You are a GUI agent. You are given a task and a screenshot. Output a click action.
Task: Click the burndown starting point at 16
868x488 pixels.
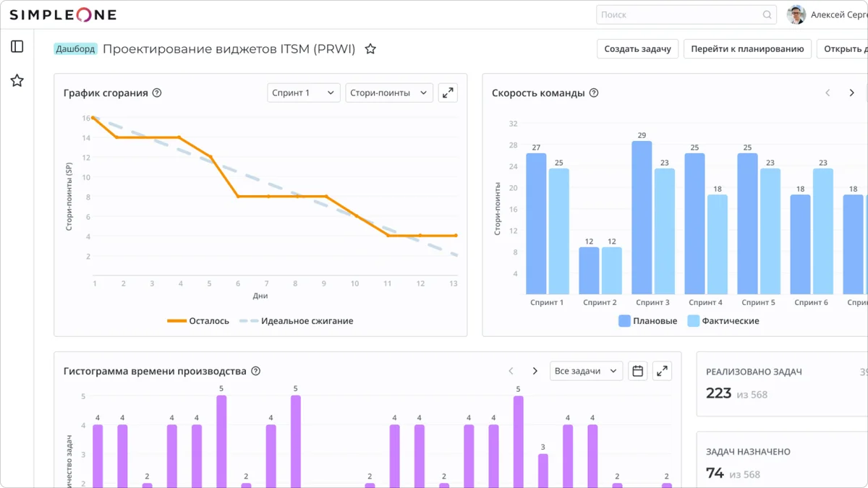(x=93, y=118)
